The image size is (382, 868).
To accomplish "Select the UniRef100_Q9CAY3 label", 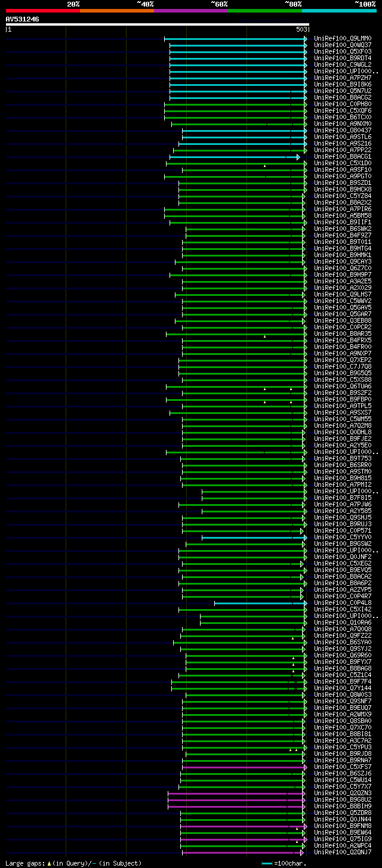I will 343,261.
